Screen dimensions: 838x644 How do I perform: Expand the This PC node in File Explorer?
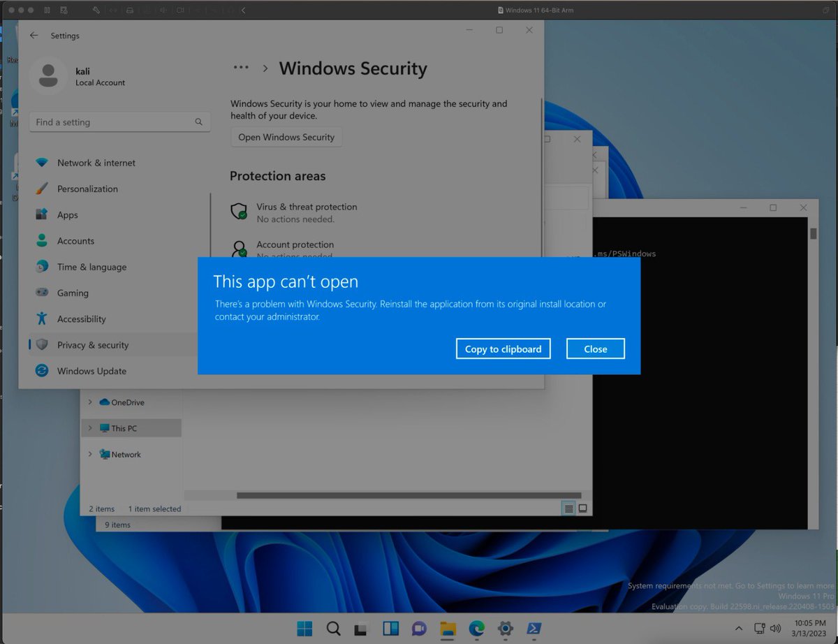click(x=90, y=428)
